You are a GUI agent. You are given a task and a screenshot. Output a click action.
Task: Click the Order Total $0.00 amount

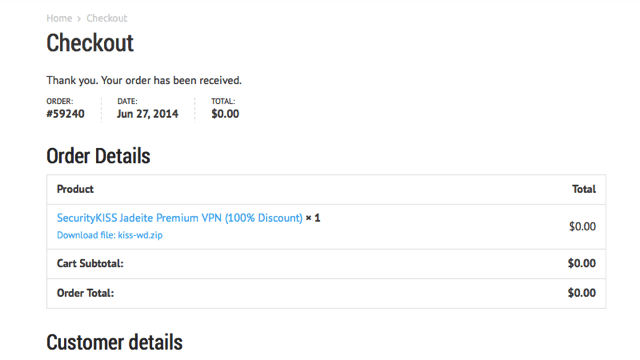tap(582, 293)
